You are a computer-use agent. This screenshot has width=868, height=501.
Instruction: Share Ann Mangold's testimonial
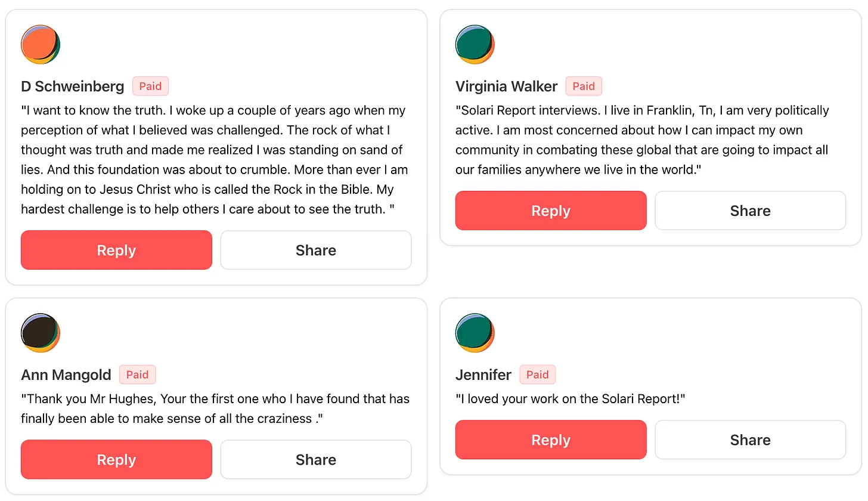tap(316, 459)
